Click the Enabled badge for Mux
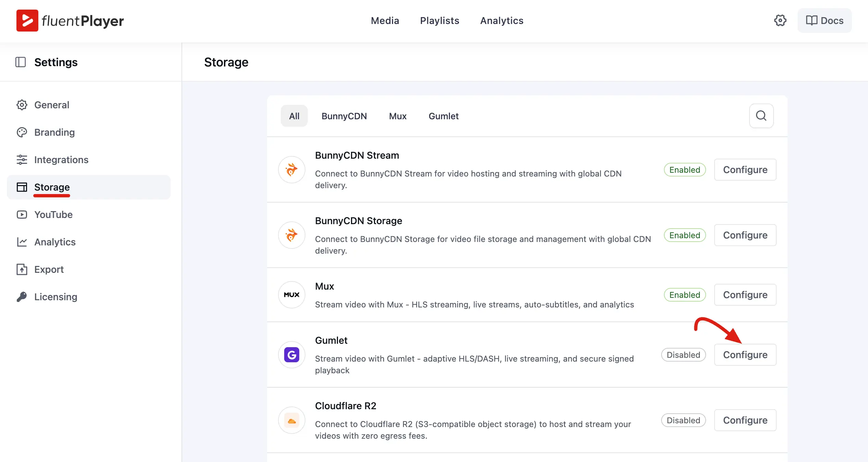Screen dimensions: 868x462 [x=685, y=295]
